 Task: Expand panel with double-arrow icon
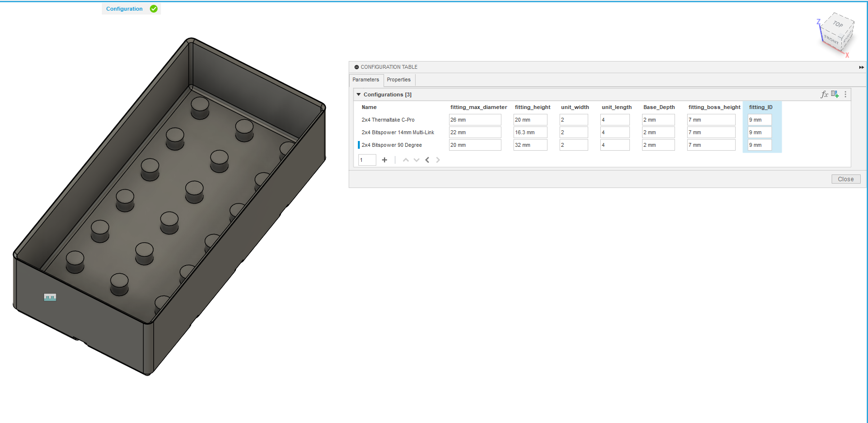pyautogui.click(x=861, y=67)
